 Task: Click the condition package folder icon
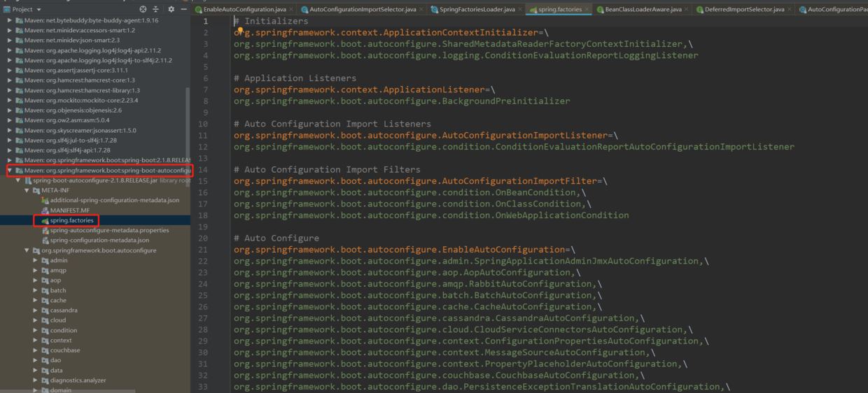pyautogui.click(x=44, y=330)
